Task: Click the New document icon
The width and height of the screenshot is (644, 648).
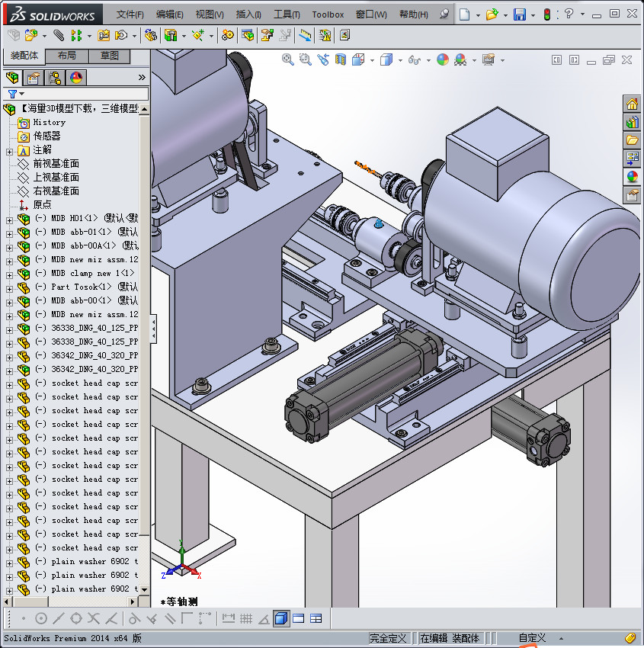Action: 464,15
